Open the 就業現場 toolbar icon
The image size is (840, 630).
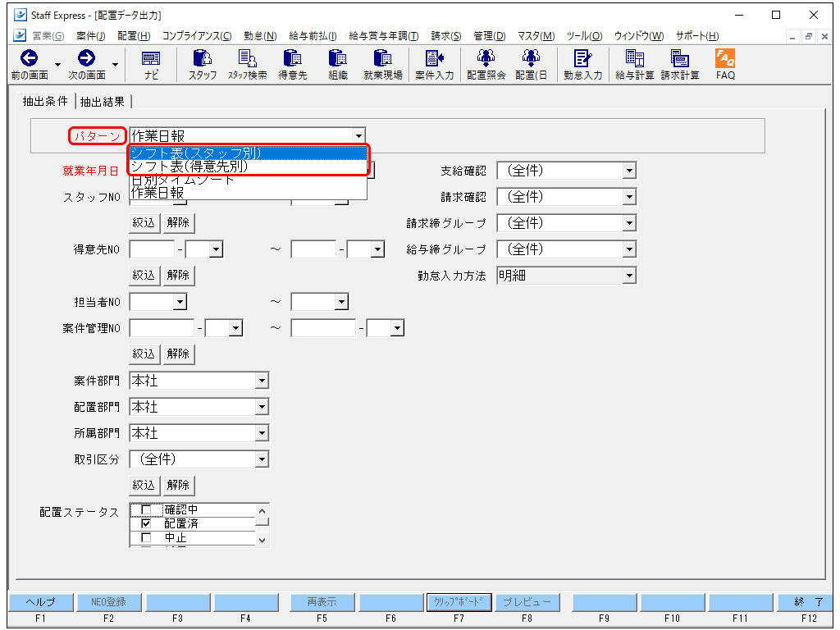(x=382, y=58)
